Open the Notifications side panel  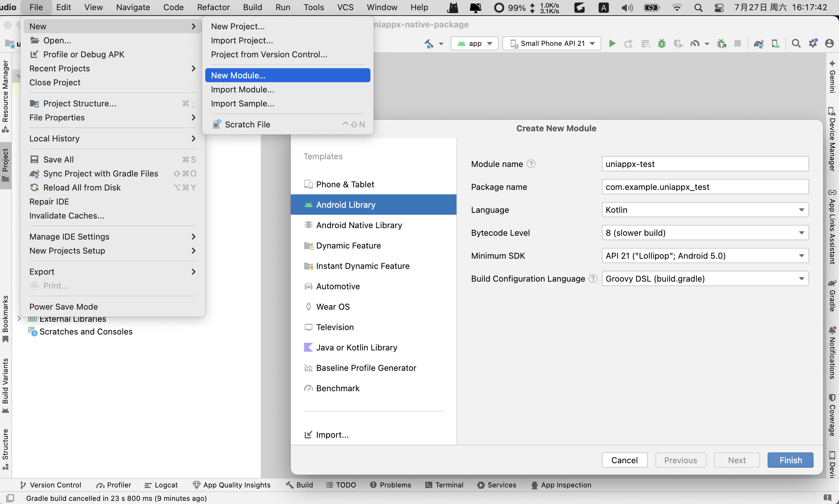pos(832,353)
